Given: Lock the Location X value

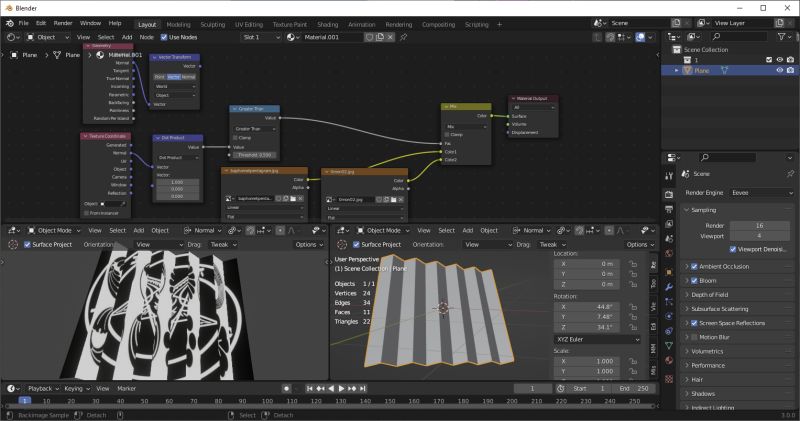Looking at the screenshot, I should click(633, 264).
